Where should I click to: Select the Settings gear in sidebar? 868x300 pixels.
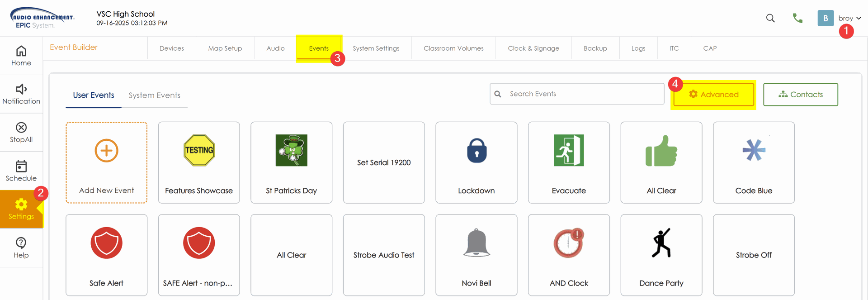pyautogui.click(x=21, y=209)
